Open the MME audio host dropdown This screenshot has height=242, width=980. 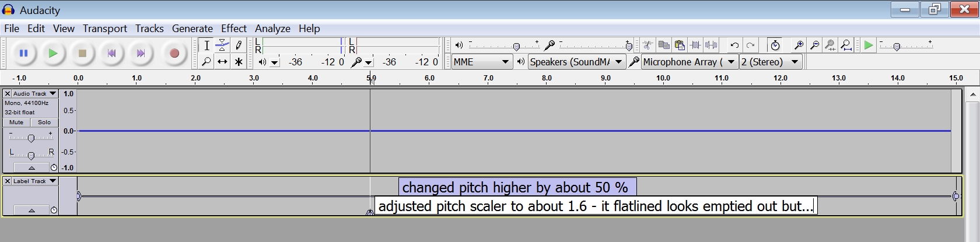(x=481, y=62)
